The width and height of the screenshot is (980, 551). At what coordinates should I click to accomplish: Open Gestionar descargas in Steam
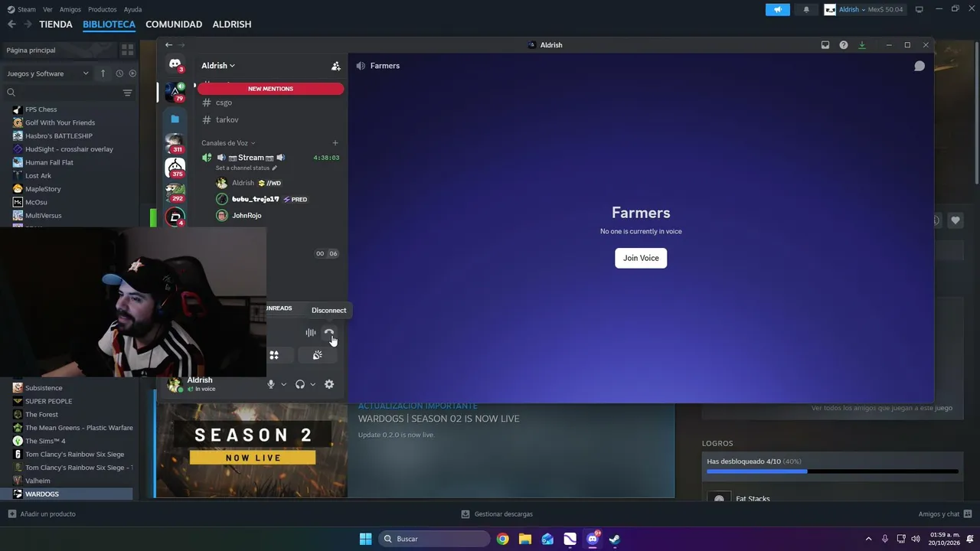click(x=497, y=514)
